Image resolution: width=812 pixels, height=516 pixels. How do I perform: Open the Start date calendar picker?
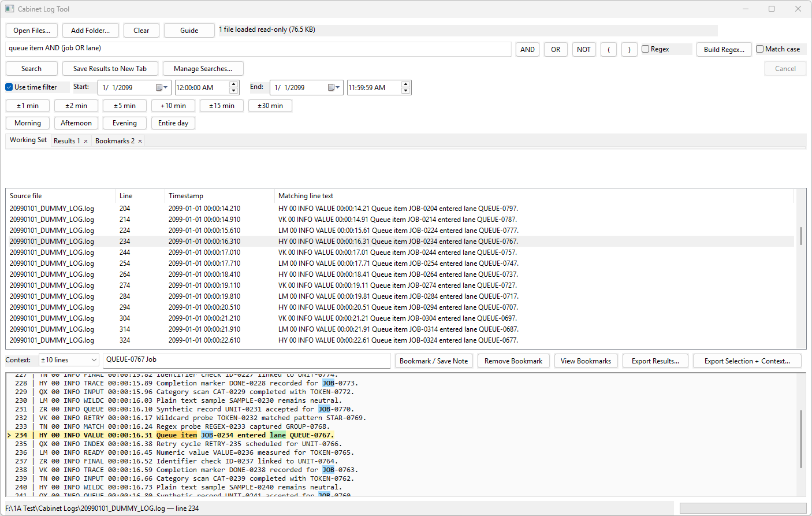click(162, 87)
